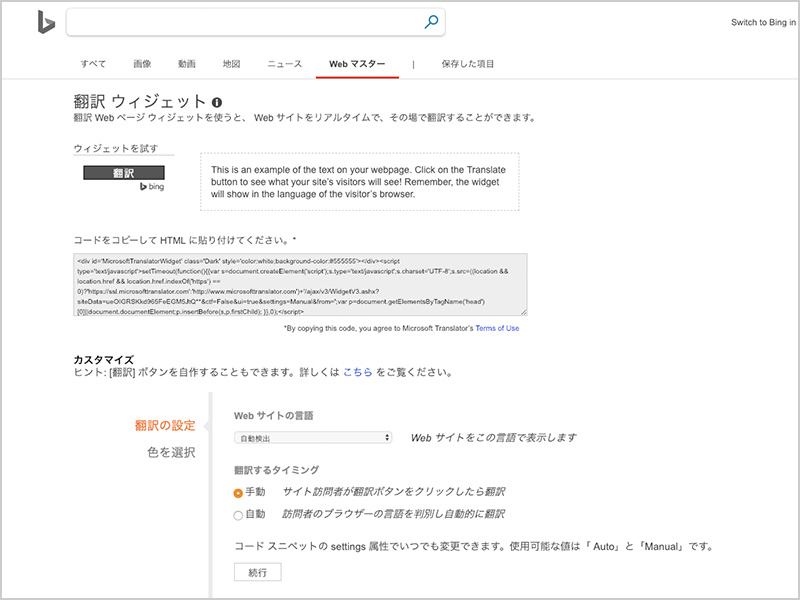
Task: Switch to the 動画 tab
Action: click(x=187, y=64)
